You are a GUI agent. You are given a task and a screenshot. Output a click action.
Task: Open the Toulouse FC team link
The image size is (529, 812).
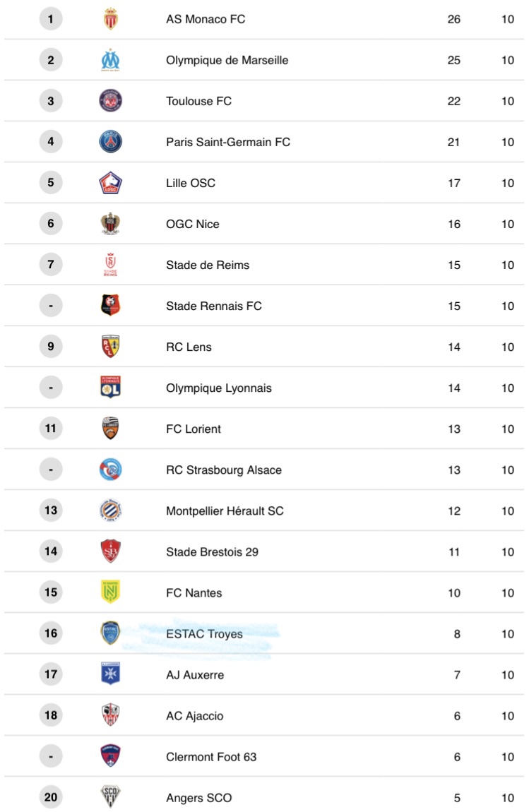198,101
